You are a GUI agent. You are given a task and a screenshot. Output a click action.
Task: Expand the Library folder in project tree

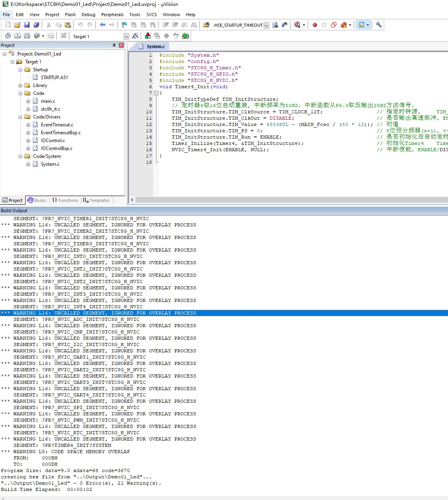pyautogui.click(x=20, y=85)
